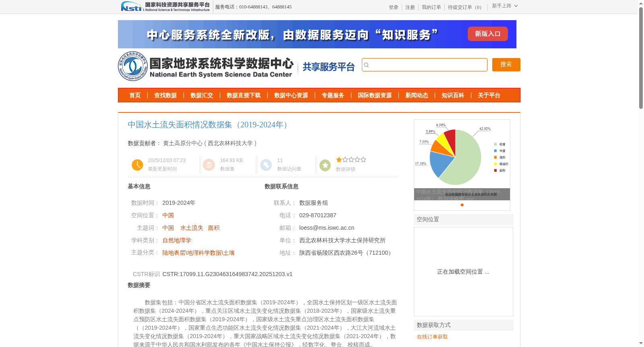Open the 首页 menu item
The height and width of the screenshot is (347, 644).
pyautogui.click(x=135, y=96)
